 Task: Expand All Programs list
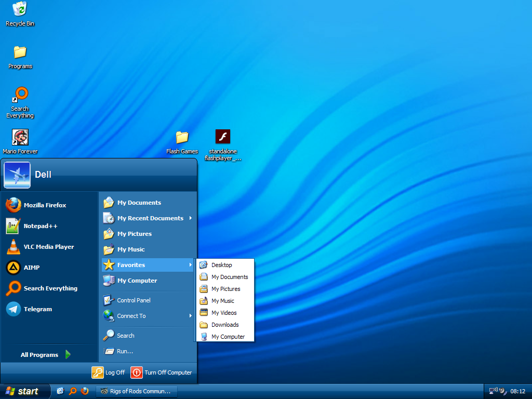[45, 355]
